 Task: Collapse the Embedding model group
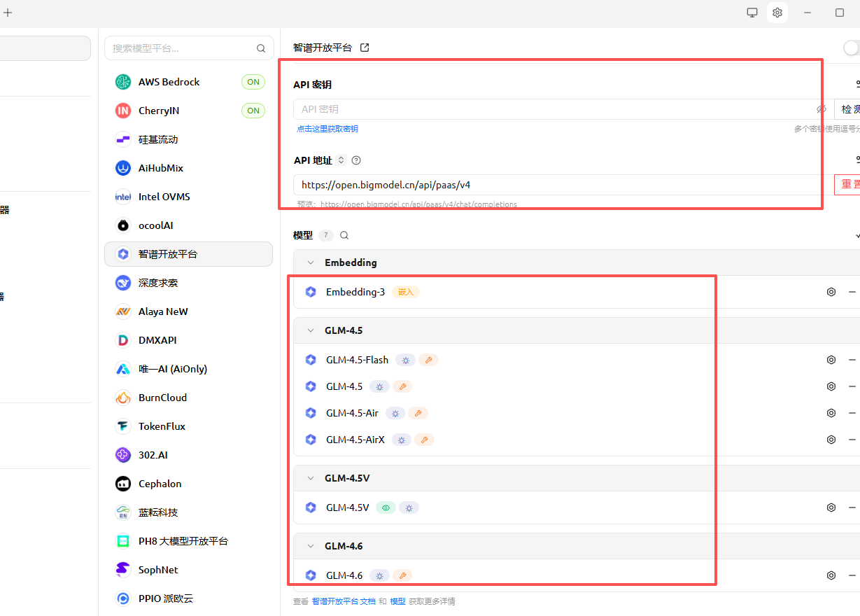[x=311, y=262]
